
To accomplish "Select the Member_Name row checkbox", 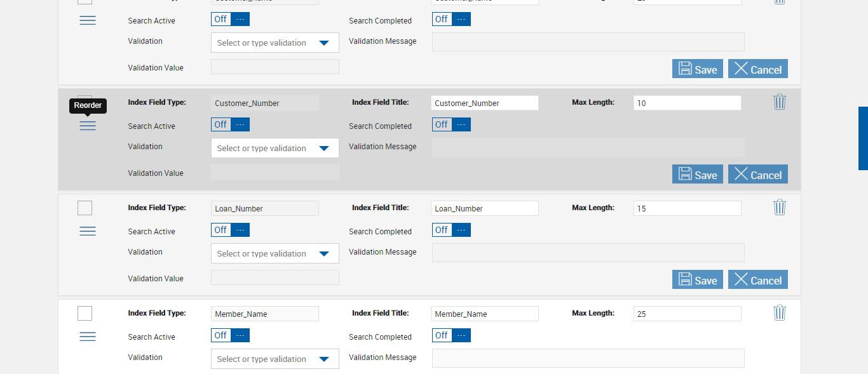I will pos(85,314).
